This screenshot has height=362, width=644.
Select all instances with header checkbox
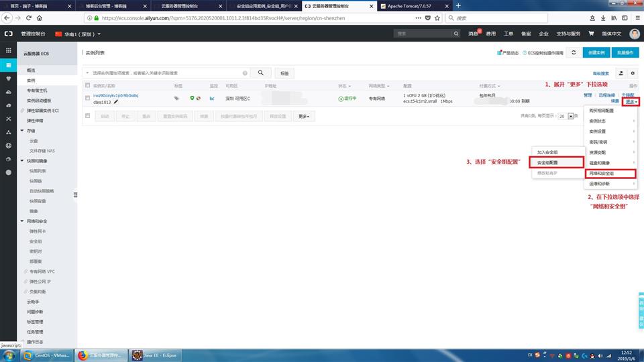[x=87, y=85]
